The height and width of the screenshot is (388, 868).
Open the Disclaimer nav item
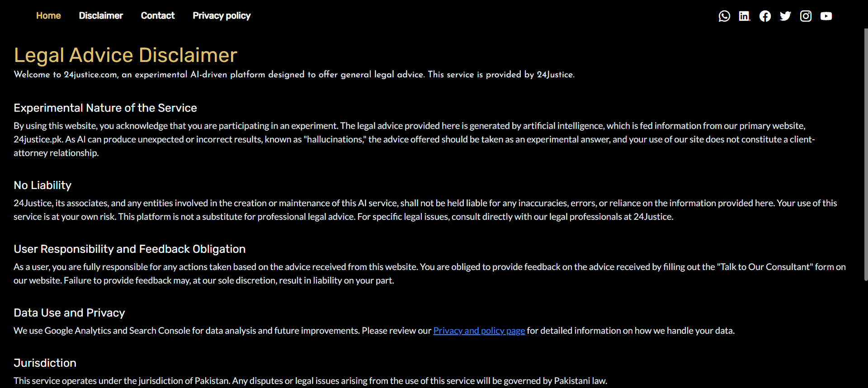pos(101,15)
